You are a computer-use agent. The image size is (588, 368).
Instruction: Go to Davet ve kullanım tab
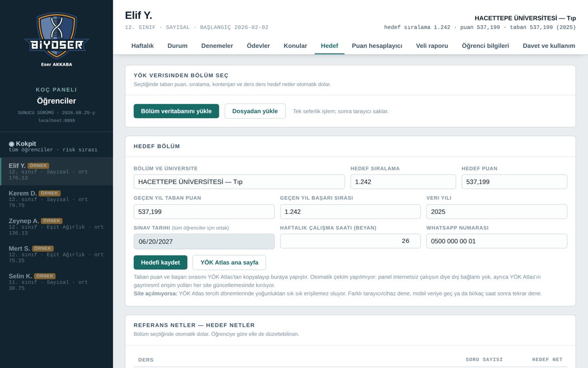[549, 46]
